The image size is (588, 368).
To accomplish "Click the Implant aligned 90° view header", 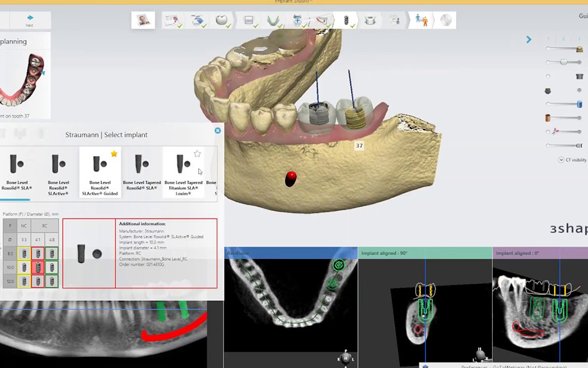I will coord(425,253).
